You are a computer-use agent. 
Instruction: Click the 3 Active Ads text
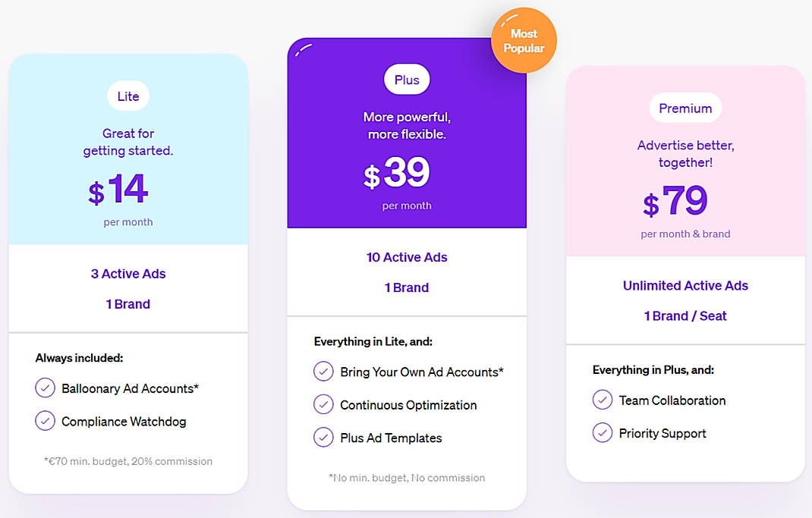pyautogui.click(x=127, y=274)
